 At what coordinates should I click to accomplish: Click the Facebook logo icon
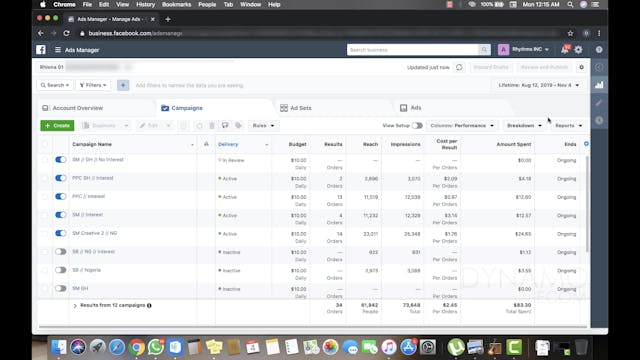(x=41, y=50)
